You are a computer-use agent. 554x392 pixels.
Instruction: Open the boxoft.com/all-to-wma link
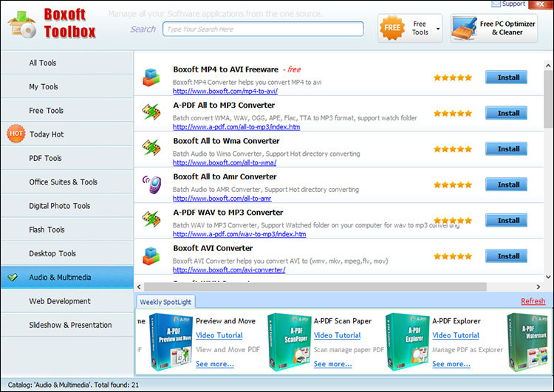(x=225, y=162)
